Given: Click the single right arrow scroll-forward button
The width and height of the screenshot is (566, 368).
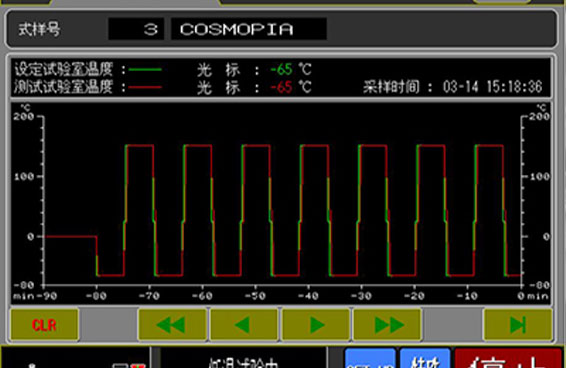Looking at the screenshot, I should coord(315,325).
